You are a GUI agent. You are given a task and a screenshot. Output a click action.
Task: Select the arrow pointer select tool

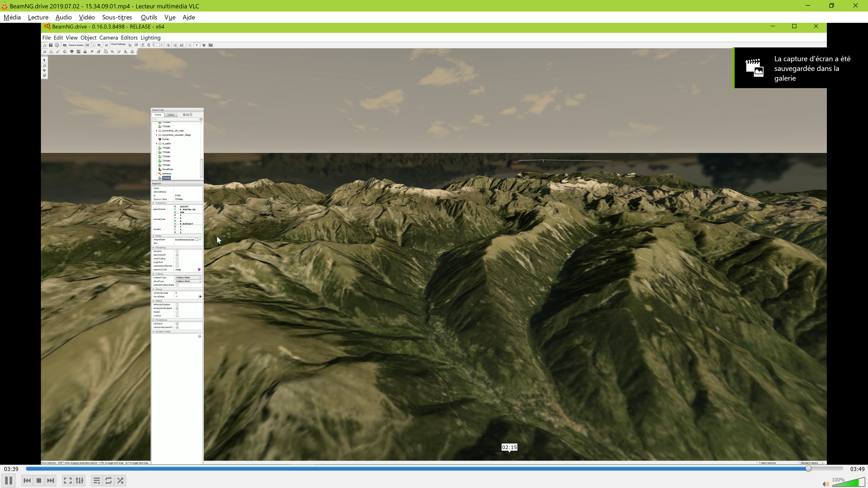point(44,60)
